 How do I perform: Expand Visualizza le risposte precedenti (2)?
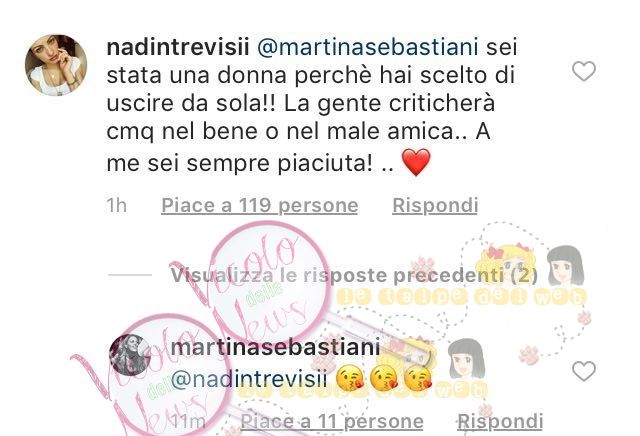354,275
